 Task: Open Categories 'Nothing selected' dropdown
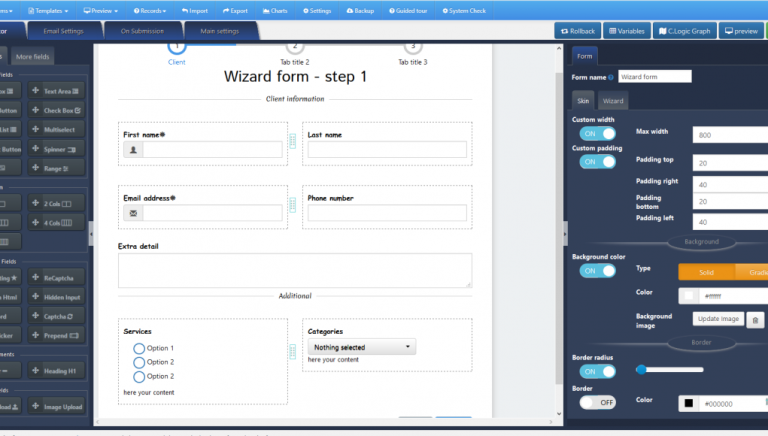pyautogui.click(x=361, y=347)
